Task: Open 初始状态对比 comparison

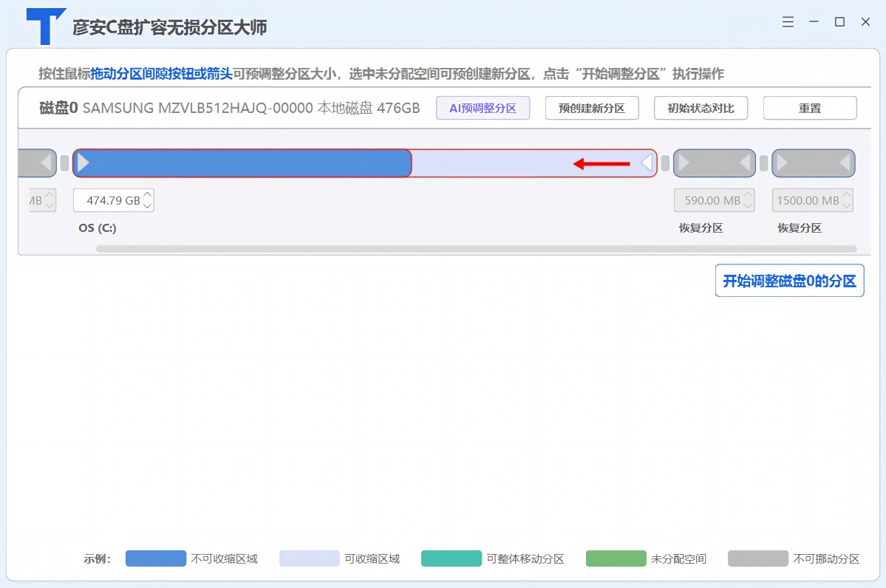Action: (701, 108)
